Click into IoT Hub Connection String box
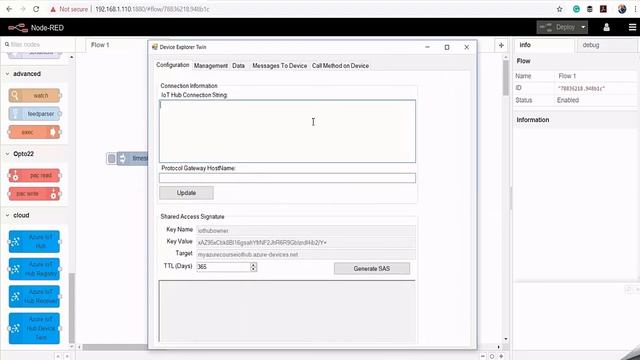Screen dimensions: 640x360 pos(287,131)
